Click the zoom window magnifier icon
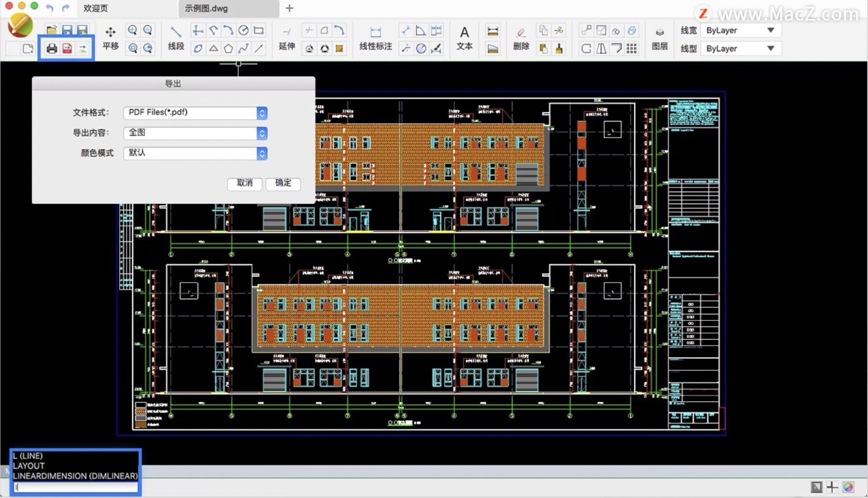Image resolution: width=868 pixels, height=498 pixels. click(x=132, y=48)
